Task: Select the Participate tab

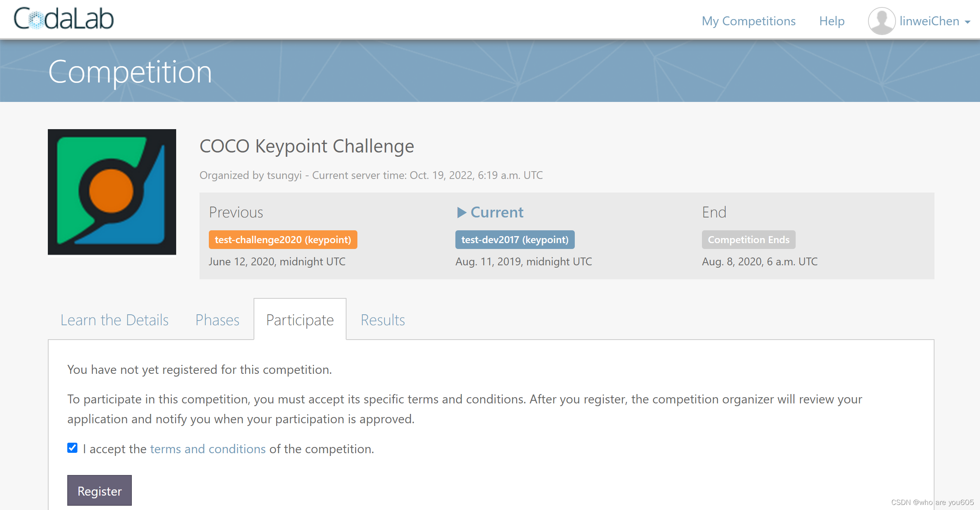Action: pyautogui.click(x=300, y=320)
